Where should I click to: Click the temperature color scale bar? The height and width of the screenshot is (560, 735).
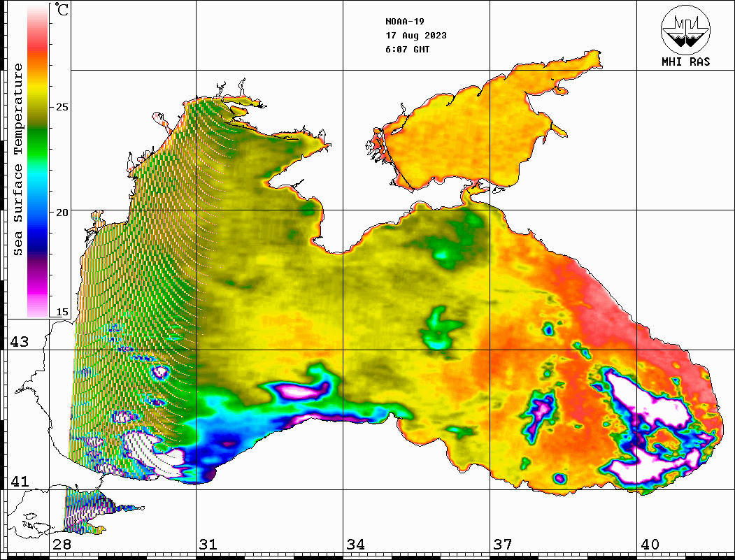(x=38, y=161)
